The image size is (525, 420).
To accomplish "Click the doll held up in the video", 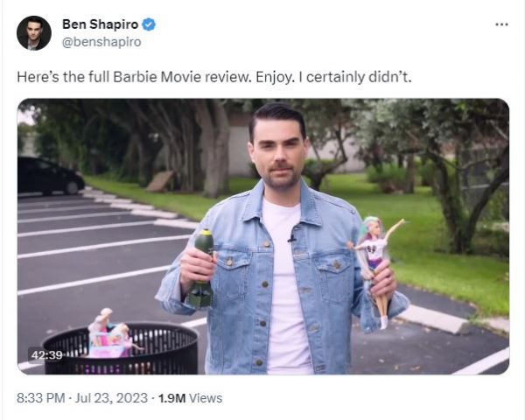I will click(376, 271).
